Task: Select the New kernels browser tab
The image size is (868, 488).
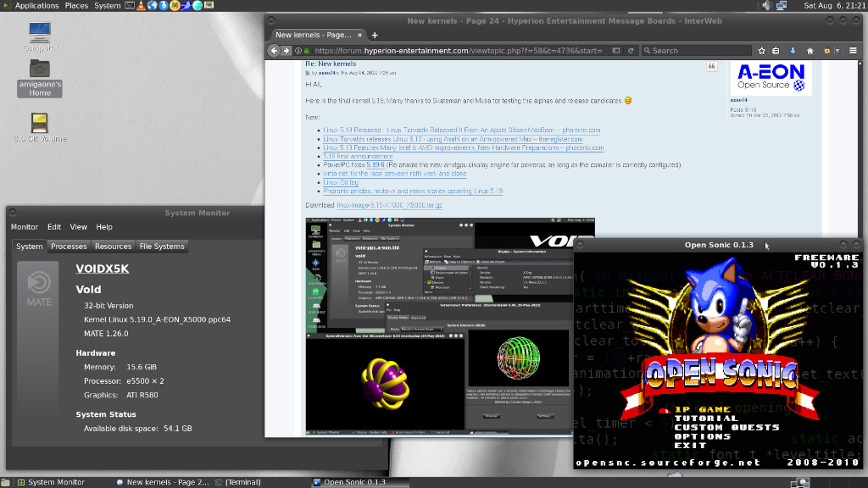Action: click(x=314, y=35)
